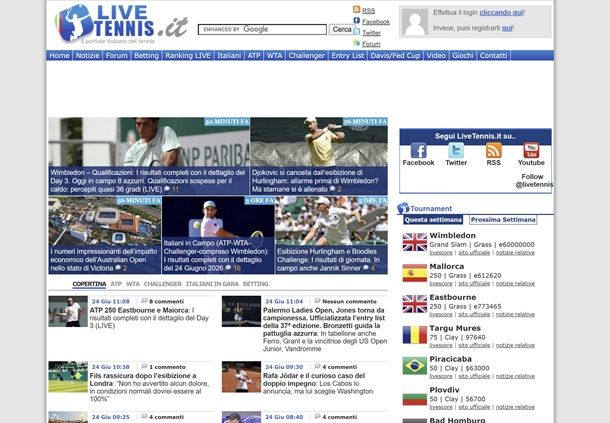Screen dimensions: 610x423
Task: Click the Plovdiv Bulgarian flag icon
Action: point(414,397)
